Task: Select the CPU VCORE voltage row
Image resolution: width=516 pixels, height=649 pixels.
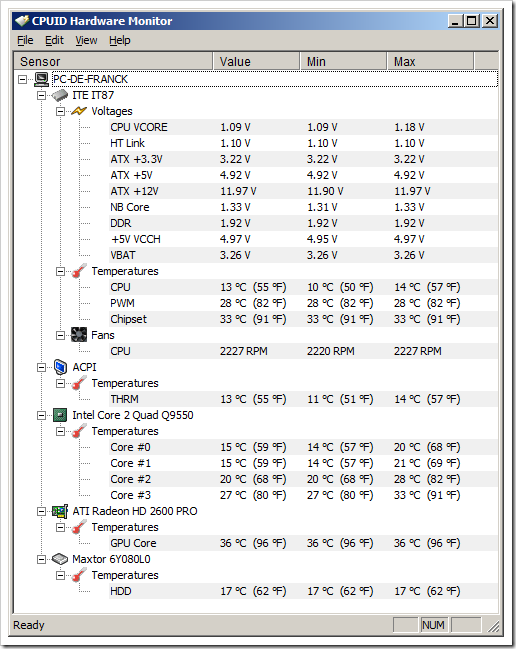Action: 303,127
